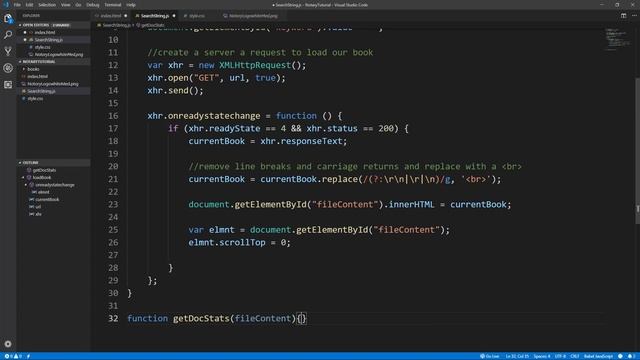Open the View menu
Viewport: 640px width, 360px height.
tap(65, 5)
